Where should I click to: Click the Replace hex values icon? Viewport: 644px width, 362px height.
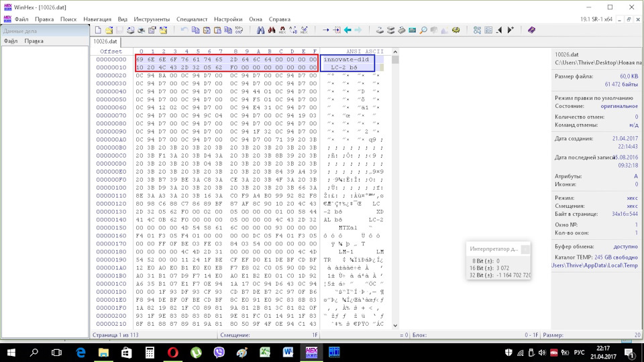tap(304, 30)
